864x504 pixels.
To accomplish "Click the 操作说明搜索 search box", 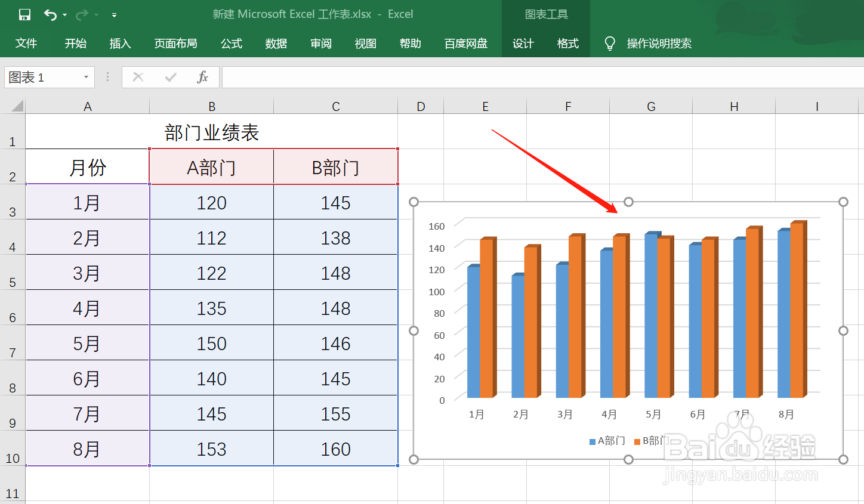I will [x=659, y=44].
